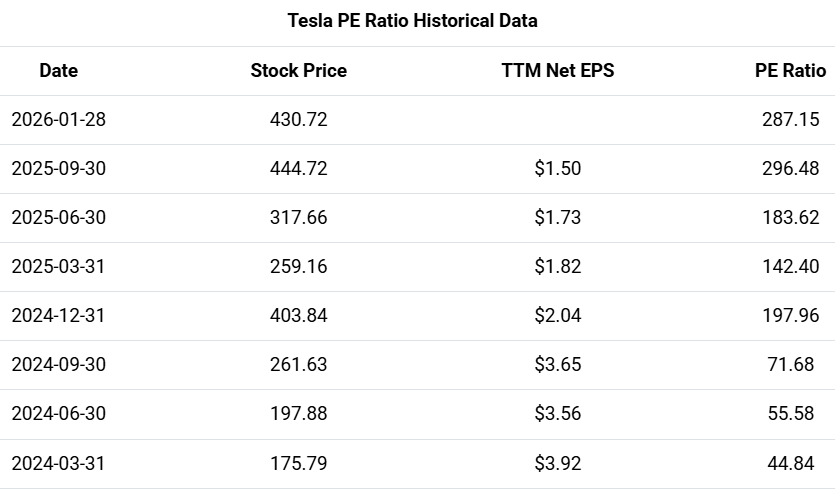This screenshot has width=835, height=500.
Task: Click the Stock Price column header
Action: click(x=298, y=71)
